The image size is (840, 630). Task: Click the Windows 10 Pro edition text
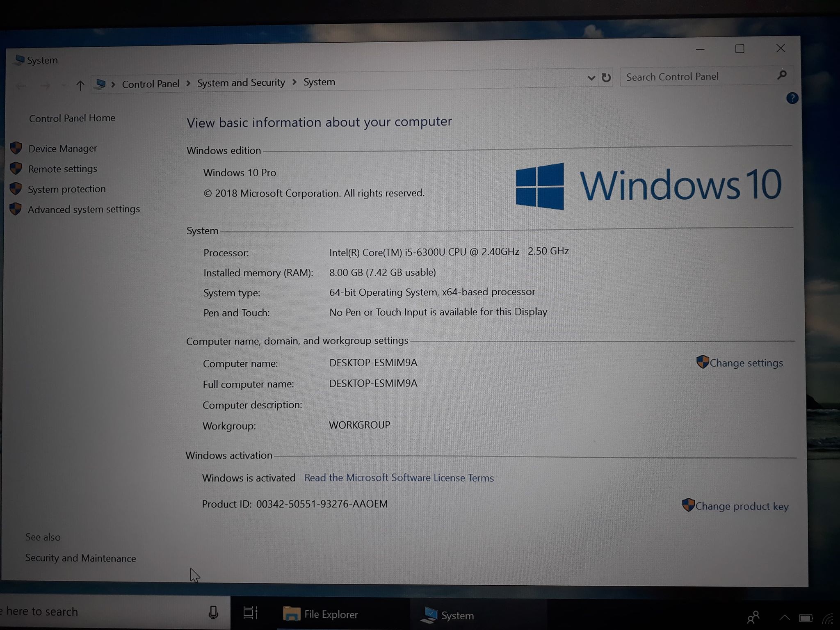tap(240, 173)
